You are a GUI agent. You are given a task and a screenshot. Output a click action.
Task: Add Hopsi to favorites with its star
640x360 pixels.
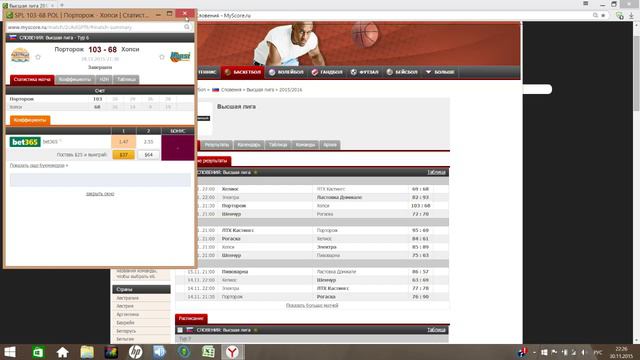tap(162, 57)
